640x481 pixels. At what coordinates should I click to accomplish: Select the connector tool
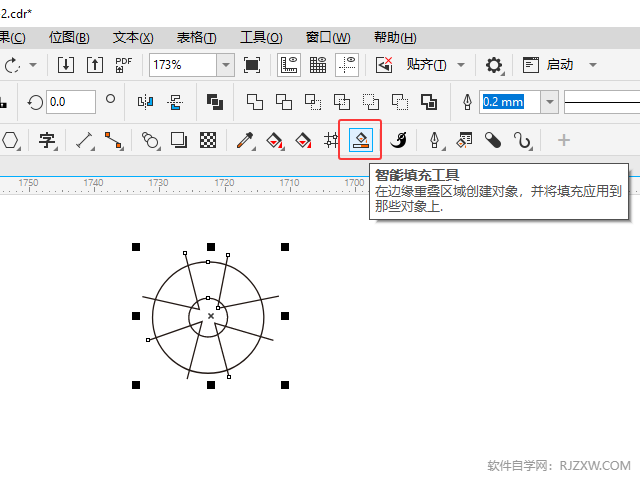114,141
